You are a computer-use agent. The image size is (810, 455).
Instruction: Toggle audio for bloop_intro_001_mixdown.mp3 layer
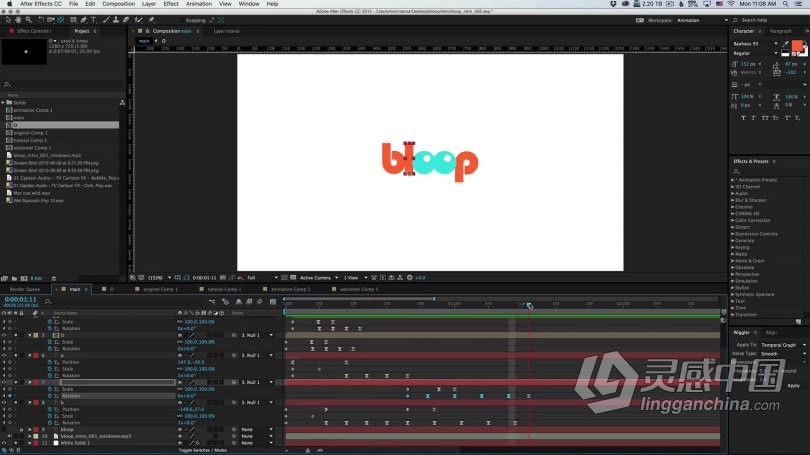click(x=9, y=436)
